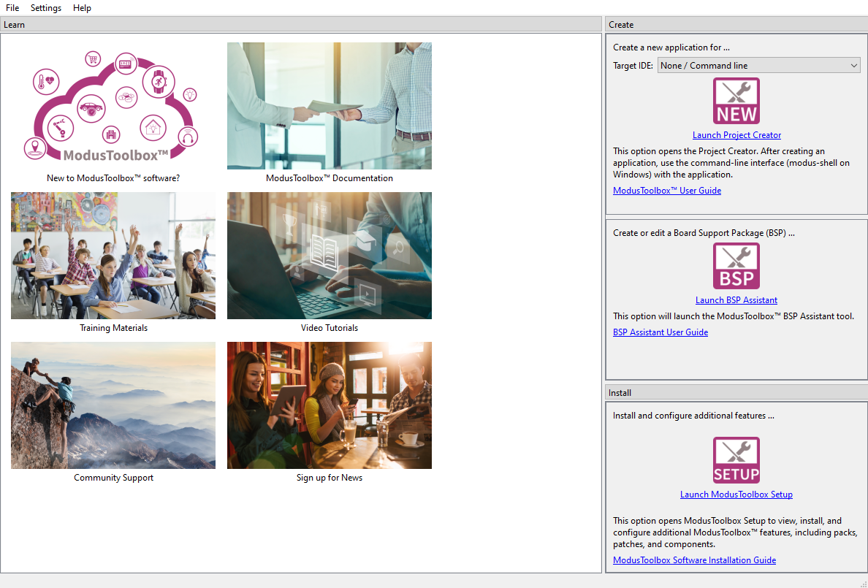Click the Create panel header
Image resolution: width=868 pixels, height=588 pixels.
click(x=736, y=24)
